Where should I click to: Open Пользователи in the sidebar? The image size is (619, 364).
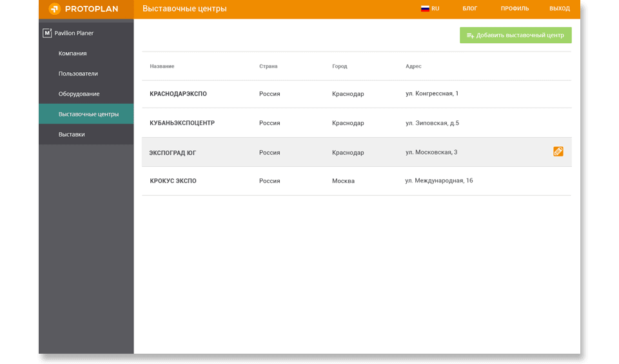coord(86,73)
